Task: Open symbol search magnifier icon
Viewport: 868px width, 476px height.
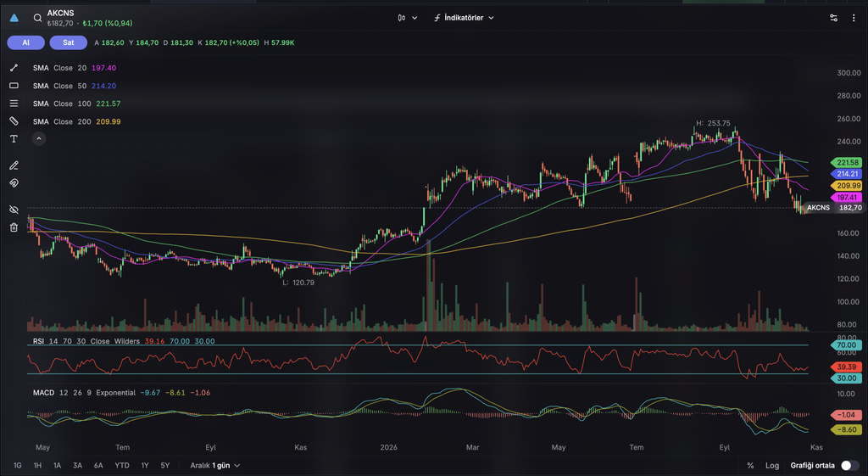Action: coord(37,18)
